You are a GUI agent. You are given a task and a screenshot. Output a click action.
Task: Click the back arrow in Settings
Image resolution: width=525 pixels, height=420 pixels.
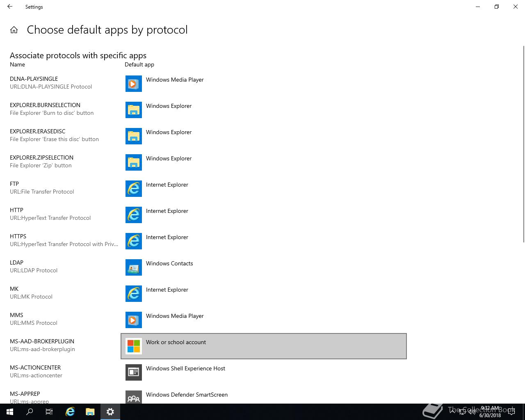tap(10, 7)
